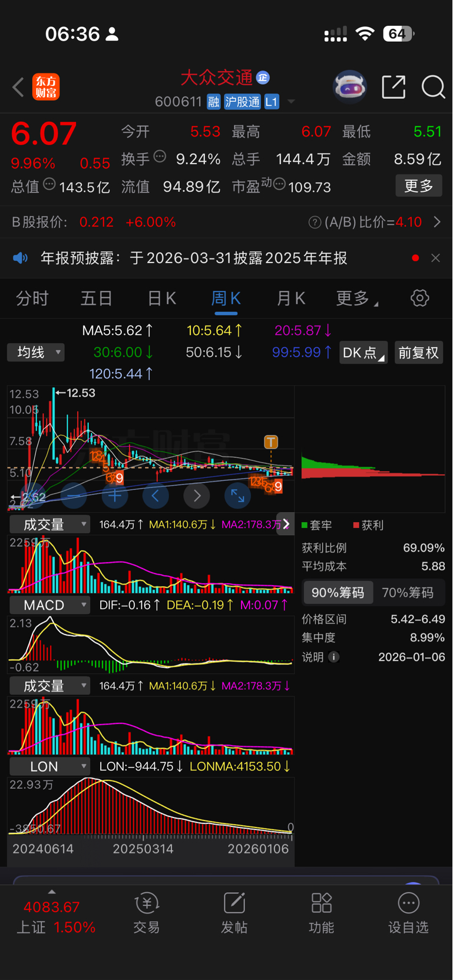Move chart left with previous arrow
453x980 pixels.
tap(156, 496)
